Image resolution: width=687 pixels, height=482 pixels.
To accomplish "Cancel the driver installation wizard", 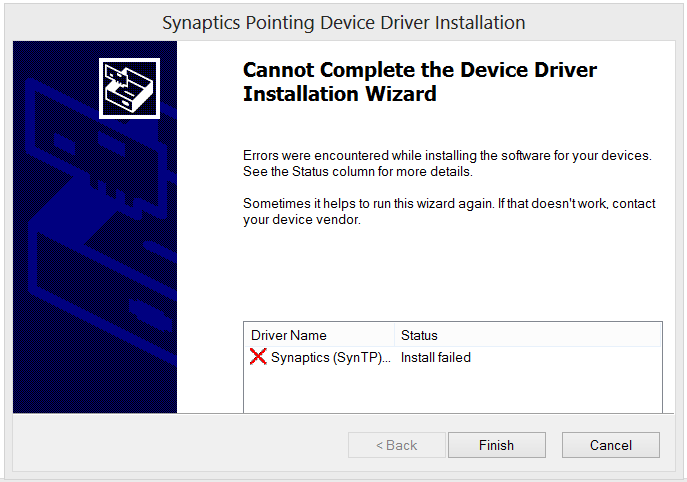I will 611,445.
